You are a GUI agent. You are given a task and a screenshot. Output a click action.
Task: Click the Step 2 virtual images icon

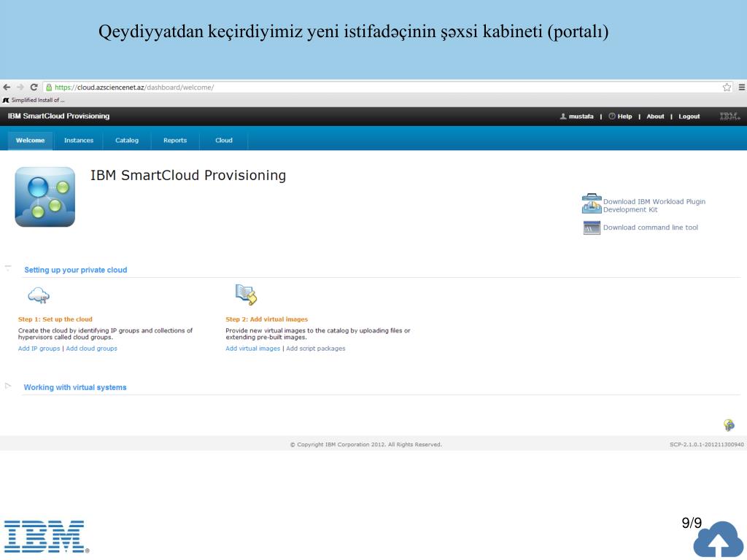247,295
